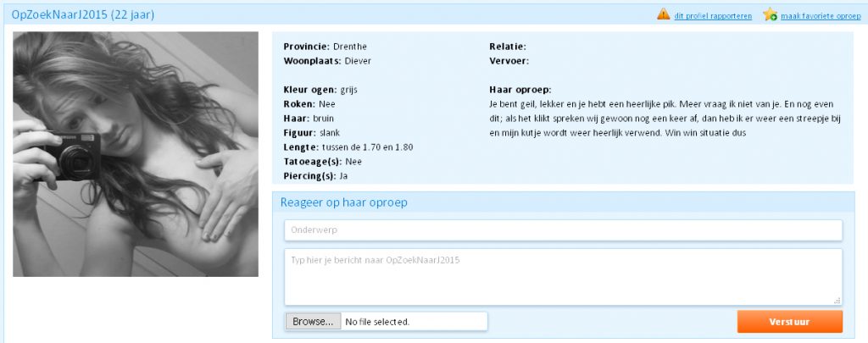Click the 'Relatie:' label
Screen dimensions: 868x343
(508, 47)
